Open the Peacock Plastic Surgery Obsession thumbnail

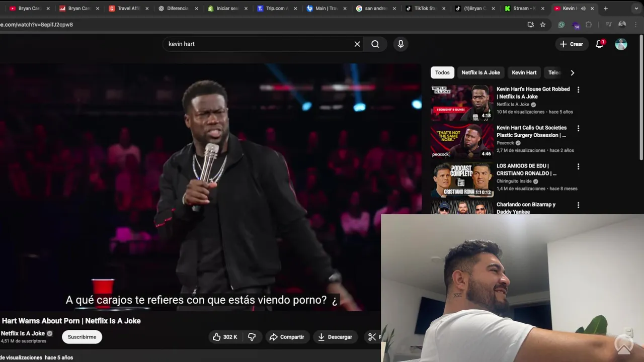coord(462,141)
